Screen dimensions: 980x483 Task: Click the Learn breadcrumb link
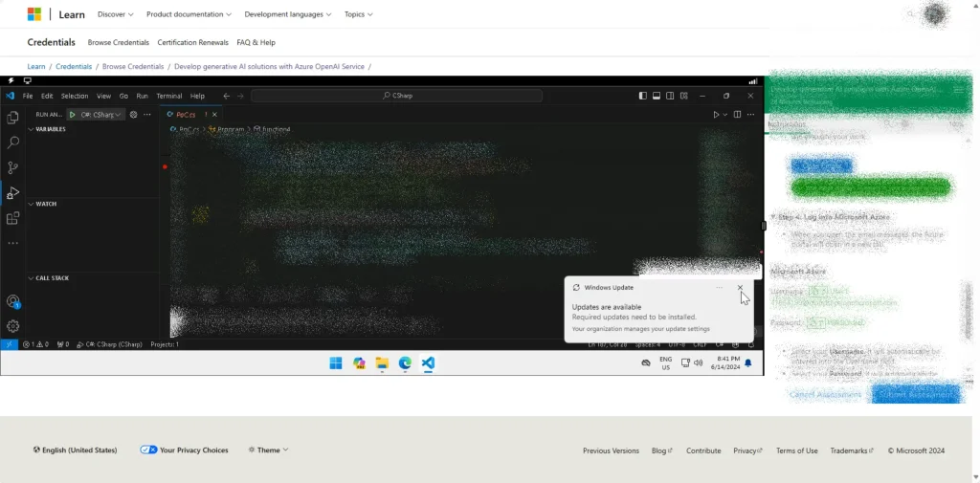tap(36, 66)
